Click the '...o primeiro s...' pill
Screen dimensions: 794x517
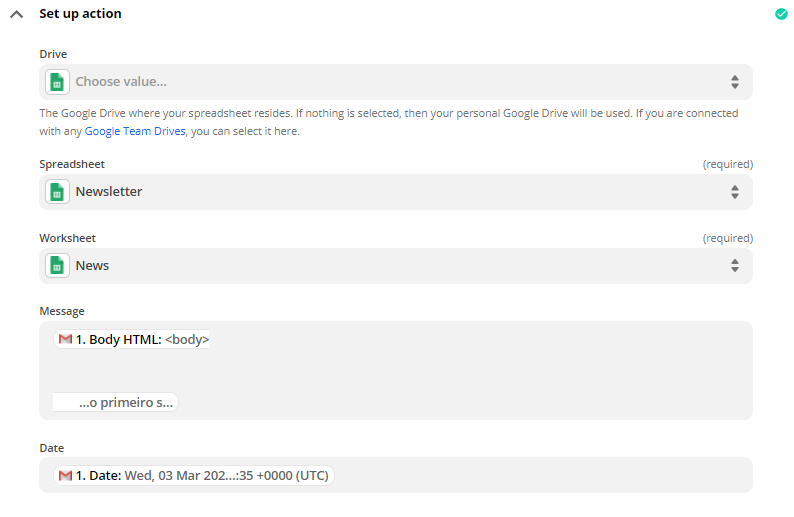[x=125, y=403]
